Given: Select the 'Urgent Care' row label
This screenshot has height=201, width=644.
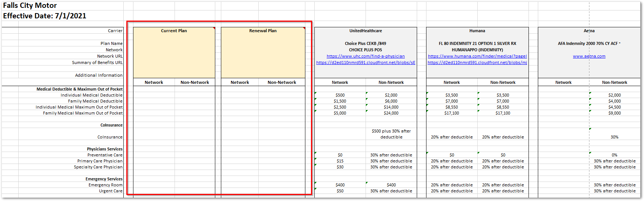Looking at the screenshot, I should click(x=111, y=191).
